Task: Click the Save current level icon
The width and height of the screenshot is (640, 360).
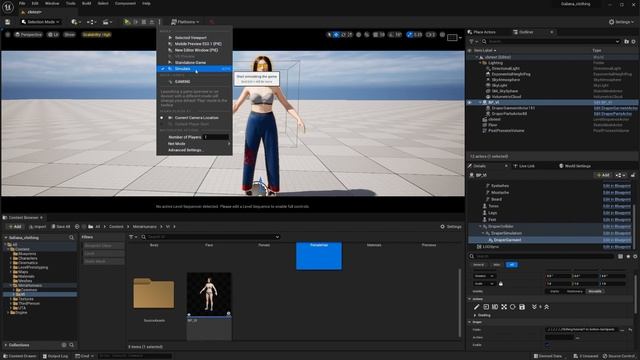Action: pyautogui.click(x=7, y=22)
